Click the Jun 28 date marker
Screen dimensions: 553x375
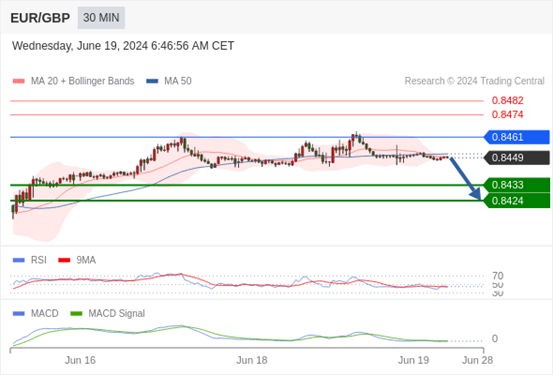(478, 360)
